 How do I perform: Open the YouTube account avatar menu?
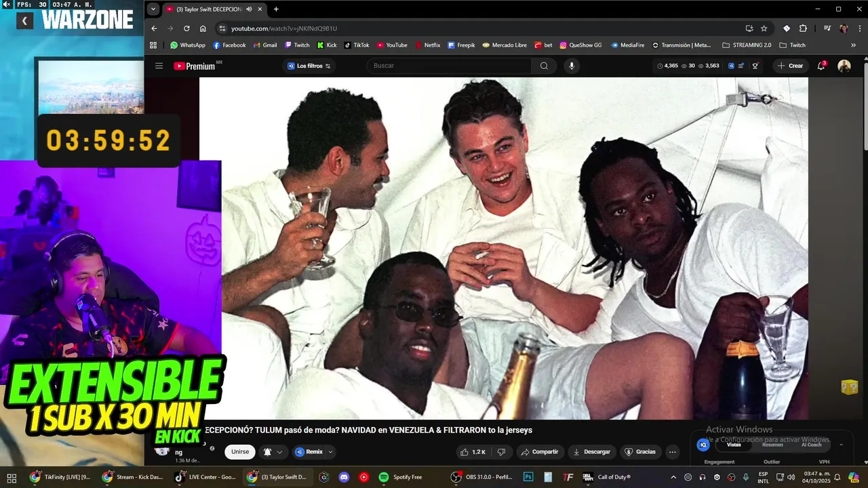pyautogui.click(x=844, y=66)
